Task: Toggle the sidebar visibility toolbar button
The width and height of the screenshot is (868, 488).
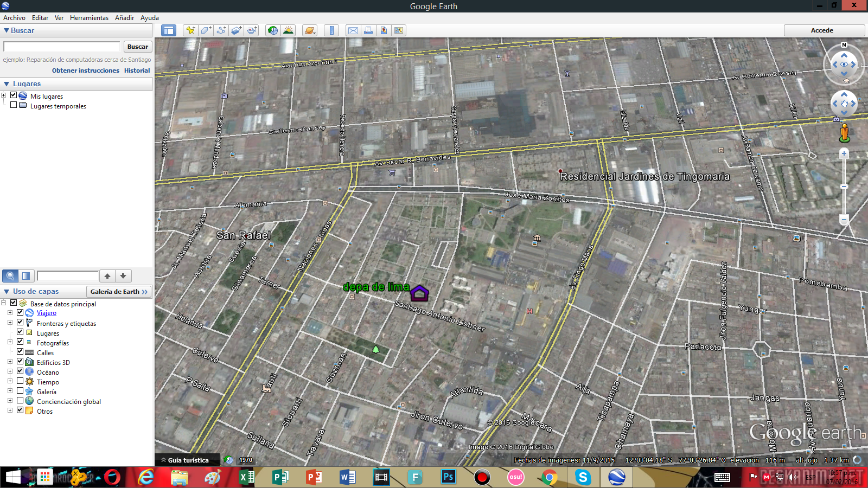Action: click(169, 30)
